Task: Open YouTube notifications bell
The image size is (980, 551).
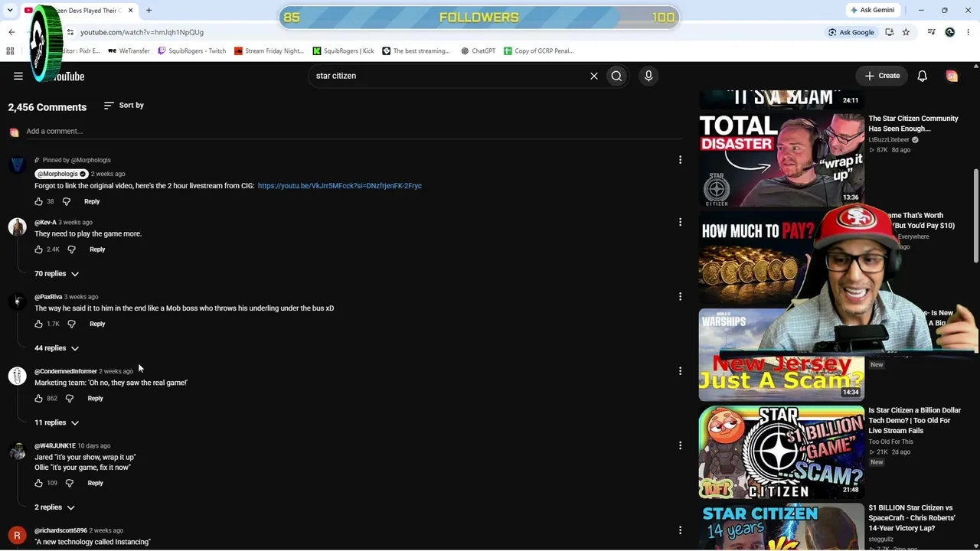Action: click(922, 76)
